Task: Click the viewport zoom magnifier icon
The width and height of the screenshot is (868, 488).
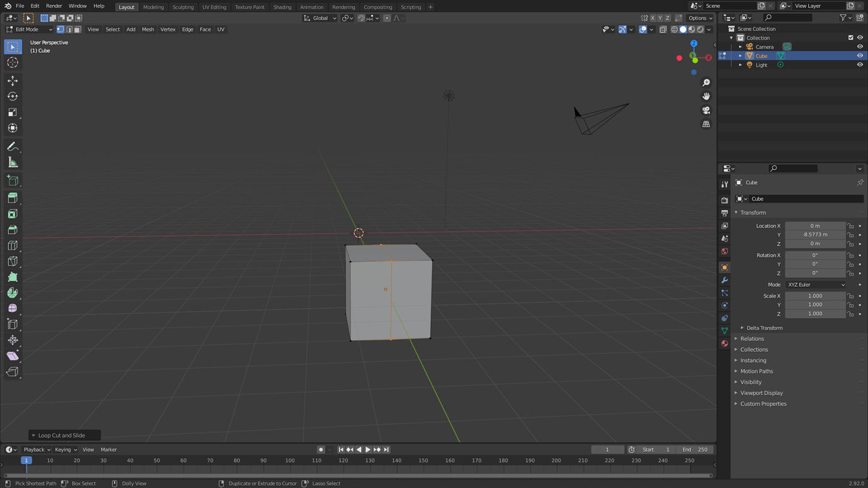Action: tap(706, 83)
